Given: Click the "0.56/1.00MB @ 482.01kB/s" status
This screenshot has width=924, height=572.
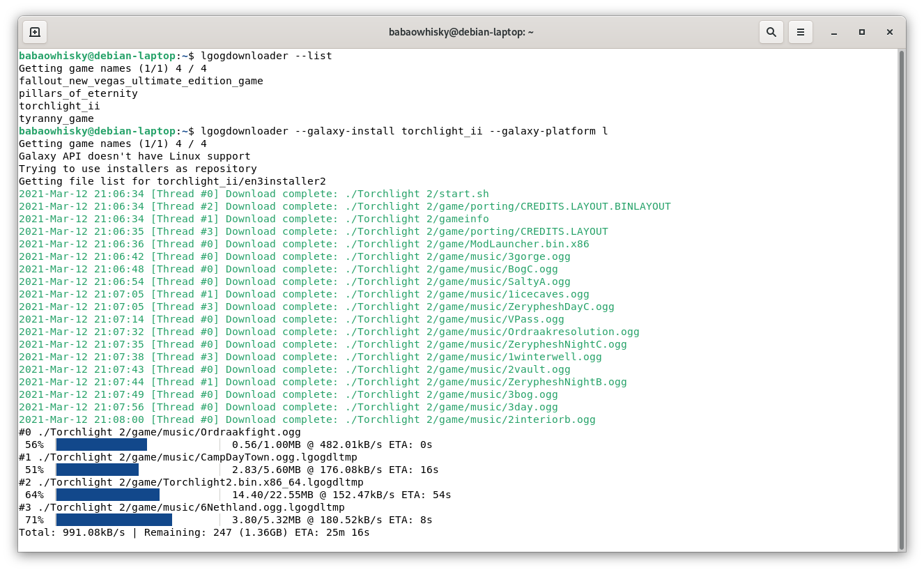Looking at the screenshot, I should pos(307,445).
